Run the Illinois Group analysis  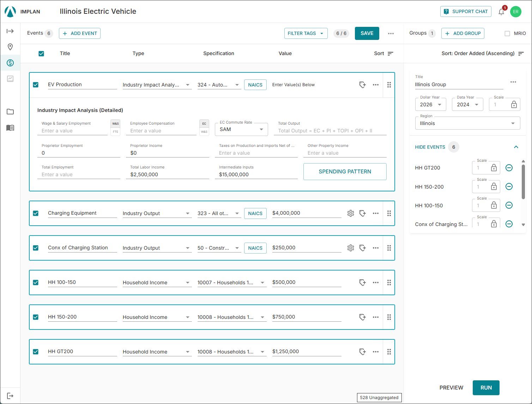(x=486, y=388)
